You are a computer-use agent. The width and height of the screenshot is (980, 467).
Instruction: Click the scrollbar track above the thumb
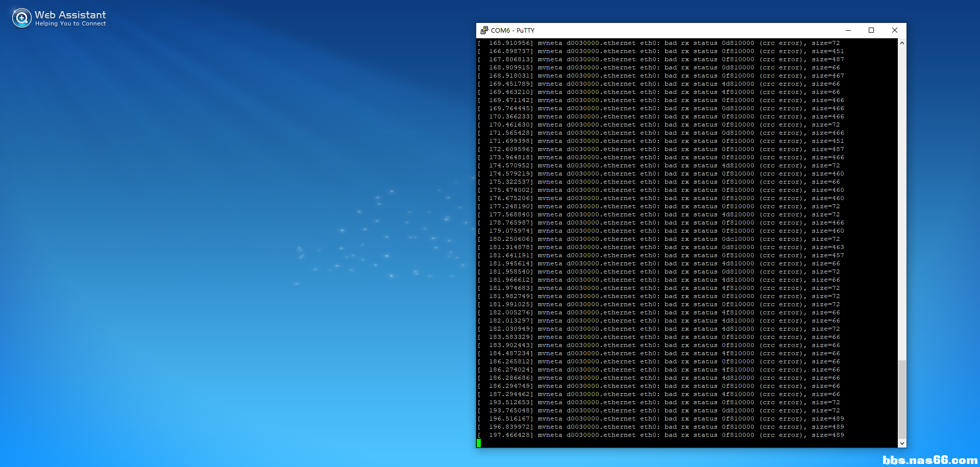click(902, 204)
